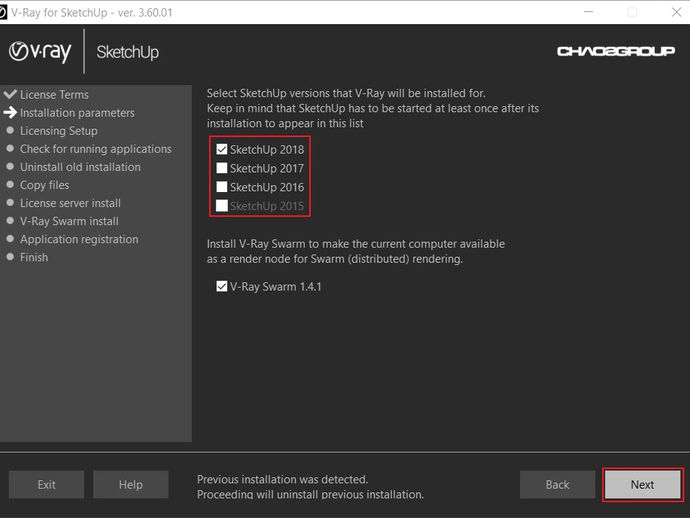Go Back to the previous step

pyautogui.click(x=557, y=485)
